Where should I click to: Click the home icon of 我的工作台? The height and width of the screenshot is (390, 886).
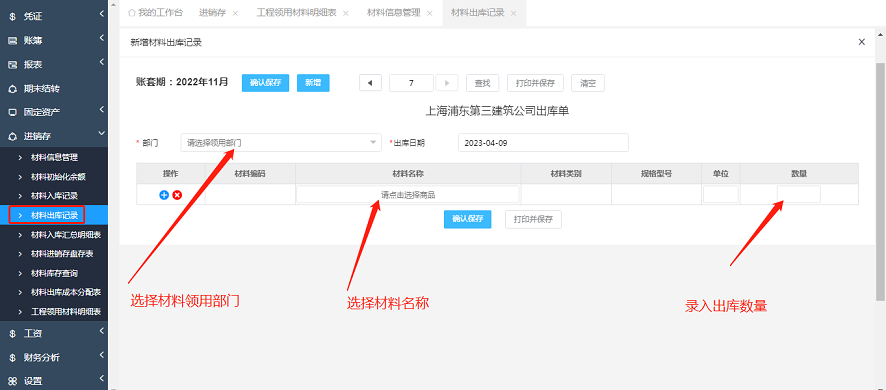[x=132, y=12]
